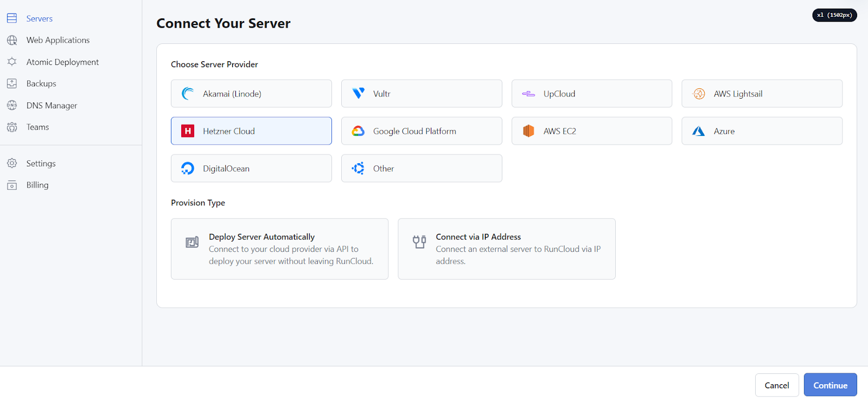
Task: Click the Servers icon in sidebar
Action: pyautogui.click(x=12, y=18)
